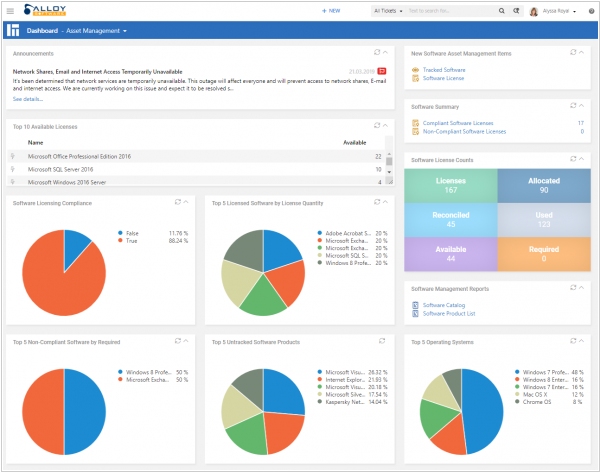This screenshot has height=472, width=600.
Task: Click the See details announcement link
Action: [28, 99]
